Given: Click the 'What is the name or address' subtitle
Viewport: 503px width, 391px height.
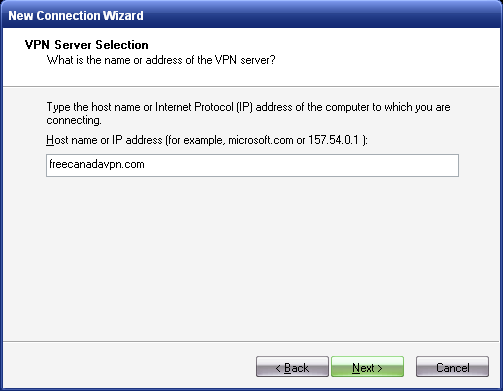Looking at the screenshot, I should 161,60.
